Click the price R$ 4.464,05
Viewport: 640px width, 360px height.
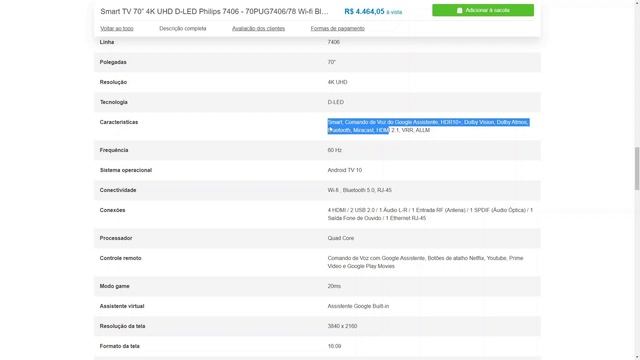tap(364, 11)
